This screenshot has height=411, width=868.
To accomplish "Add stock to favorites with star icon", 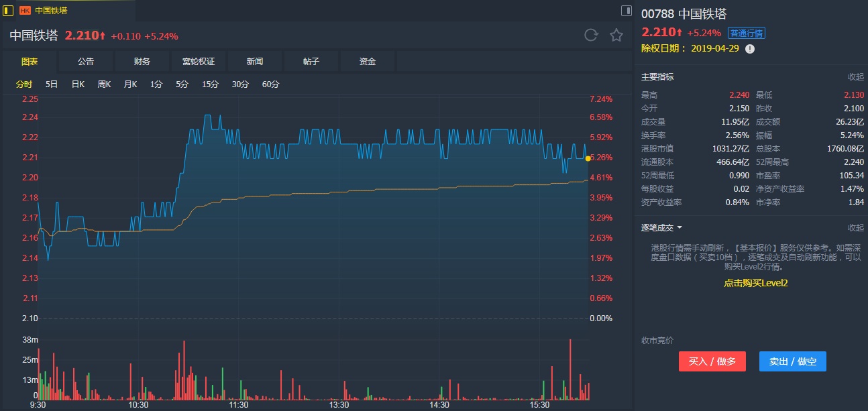I will (616, 36).
